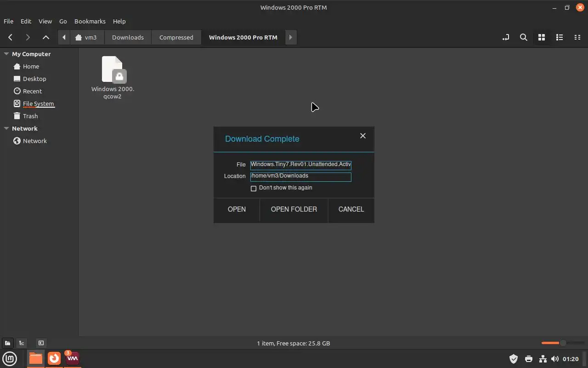Click the File name field in the dialog
Screen dimensions: 588x368
[x=301, y=165]
